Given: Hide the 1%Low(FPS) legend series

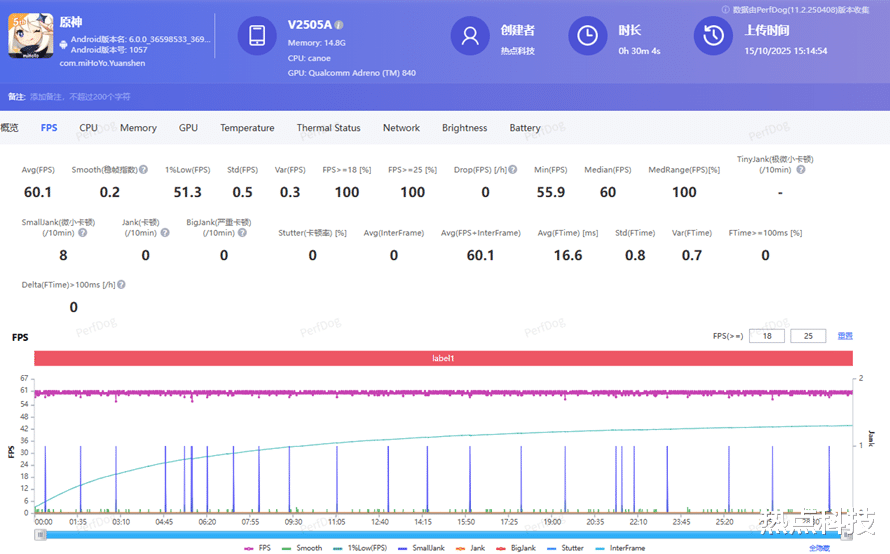Looking at the screenshot, I should coord(358,548).
